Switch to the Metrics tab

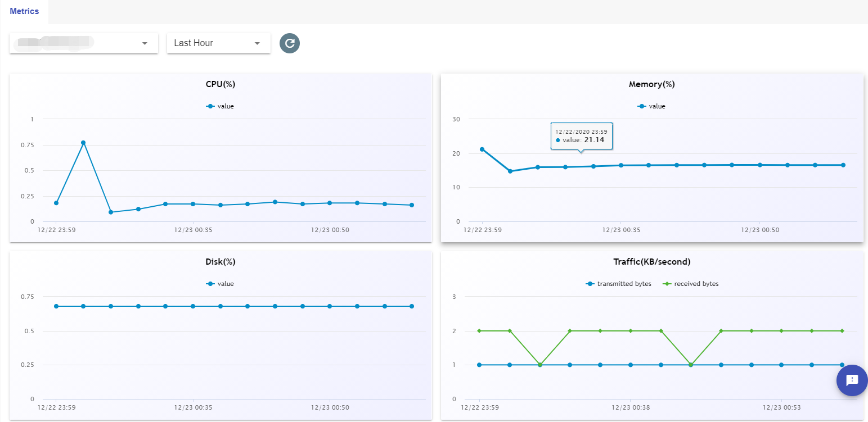point(24,11)
